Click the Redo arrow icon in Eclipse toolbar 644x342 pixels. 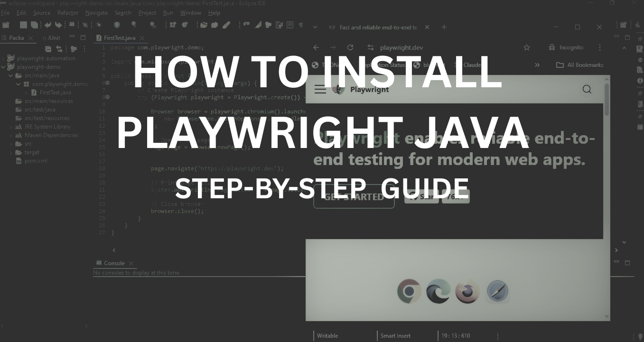(58, 25)
